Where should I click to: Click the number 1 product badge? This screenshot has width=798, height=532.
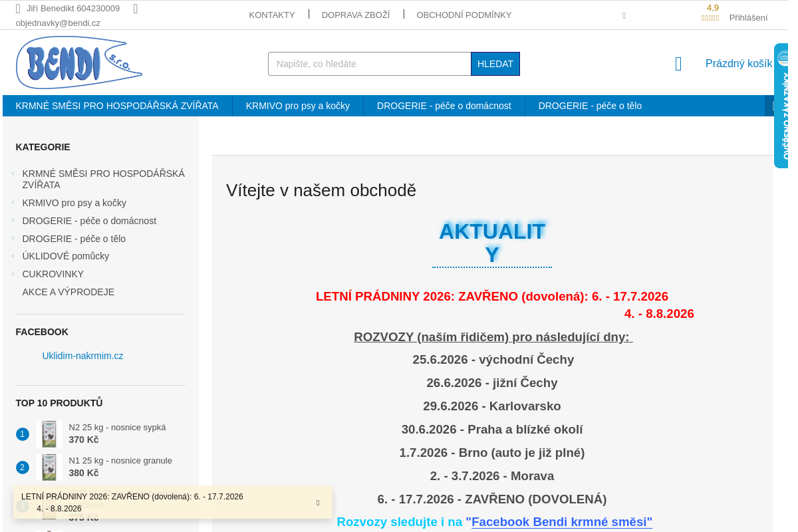tap(23, 434)
